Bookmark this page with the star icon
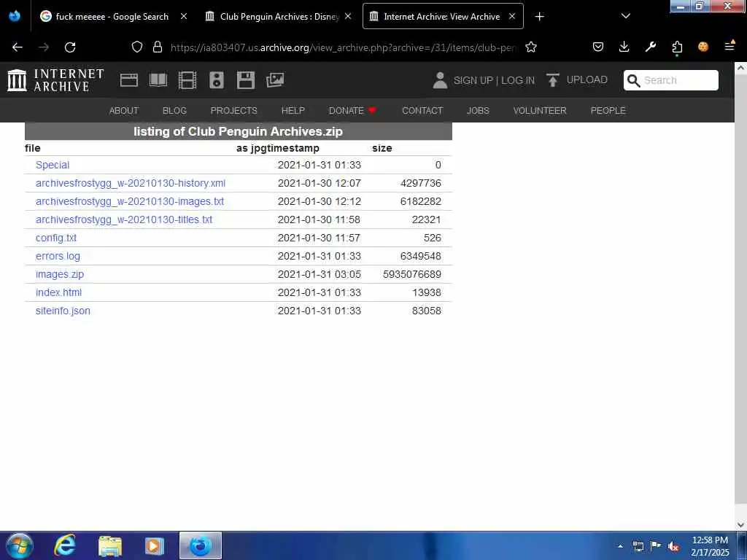 point(531,47)
